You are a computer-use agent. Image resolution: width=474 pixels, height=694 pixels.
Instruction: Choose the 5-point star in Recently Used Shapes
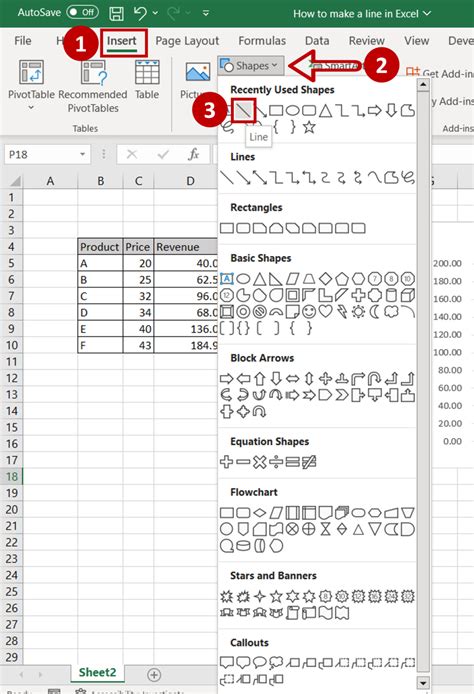pos(309,127)
